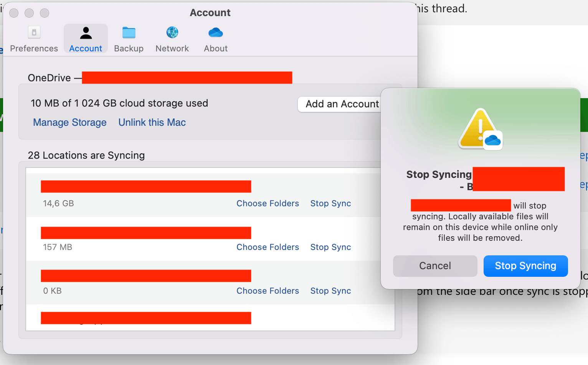Open the Preferences toolbar icon
Image resolution: width=588 pixels, height=365 pixels.
[34, 33]
